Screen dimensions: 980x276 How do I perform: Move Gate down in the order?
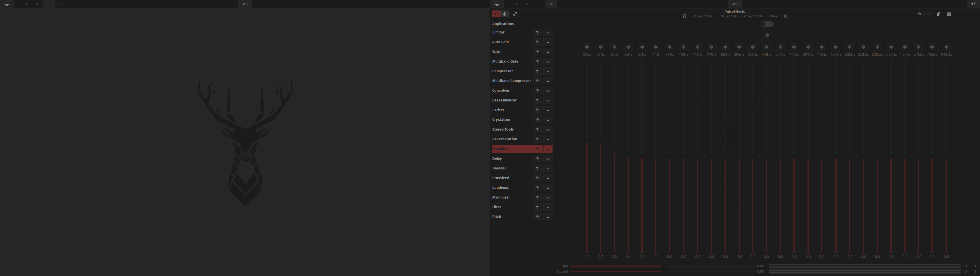[x=548, y=52]
